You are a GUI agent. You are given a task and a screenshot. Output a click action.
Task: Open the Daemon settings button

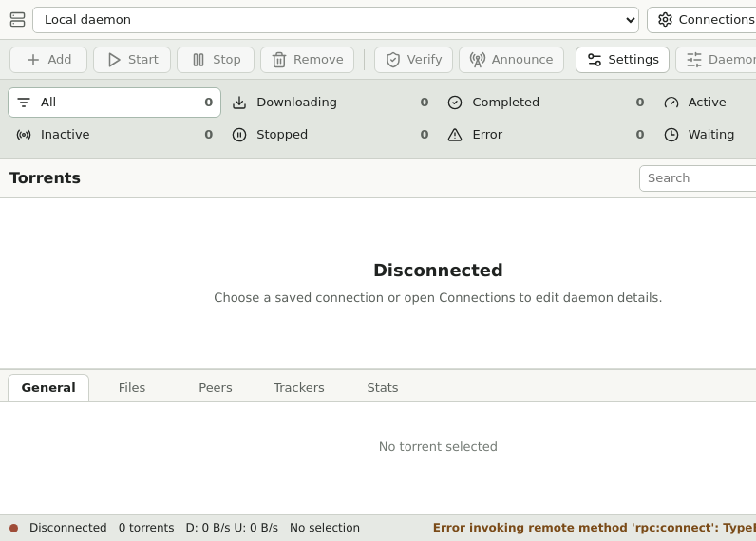tap(716, 60)
